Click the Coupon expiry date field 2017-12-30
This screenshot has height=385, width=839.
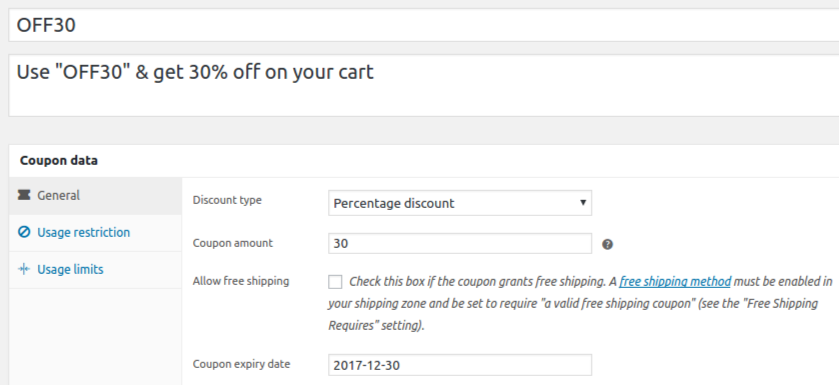pyautogui.click(x=460, y=365)
